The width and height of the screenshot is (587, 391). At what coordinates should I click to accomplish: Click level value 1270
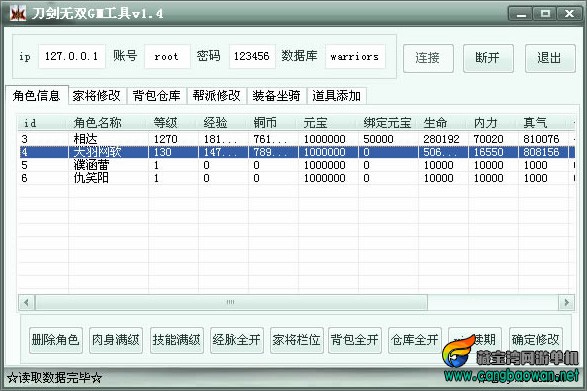coord(165,139)
